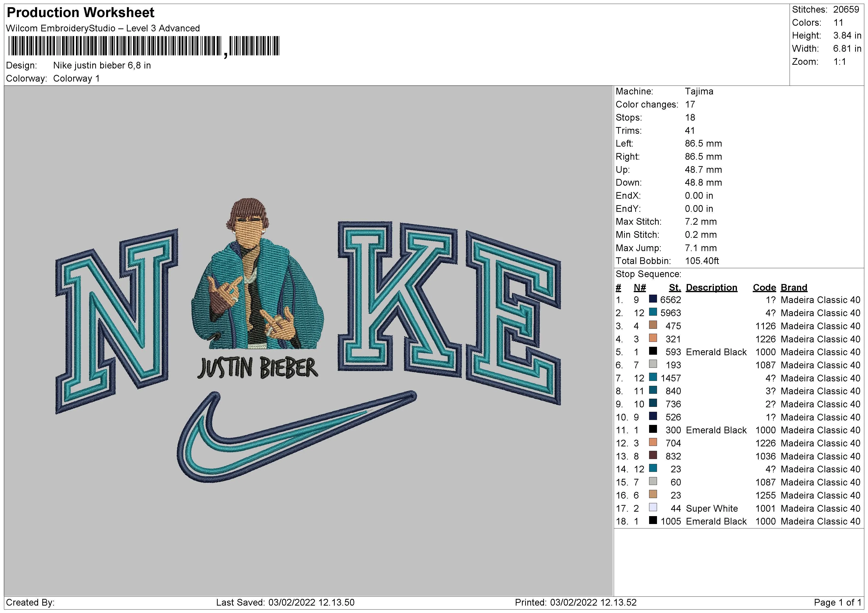Click stitch count 1005 in row 18
Viewport: 868px width, 613px height.
(x=670, y=521)
